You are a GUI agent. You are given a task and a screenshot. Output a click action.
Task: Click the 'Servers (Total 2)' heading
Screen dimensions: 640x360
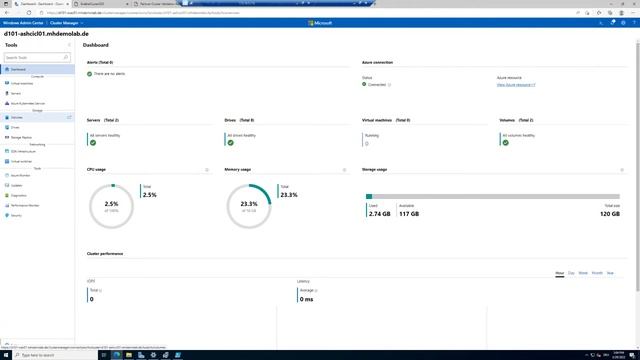(x=103, y=120)
